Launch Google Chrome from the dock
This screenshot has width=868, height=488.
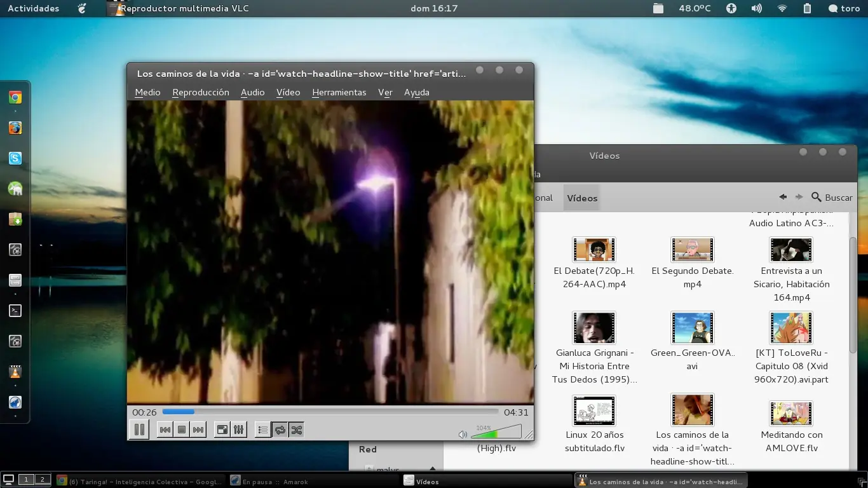[x=15, y=97]
